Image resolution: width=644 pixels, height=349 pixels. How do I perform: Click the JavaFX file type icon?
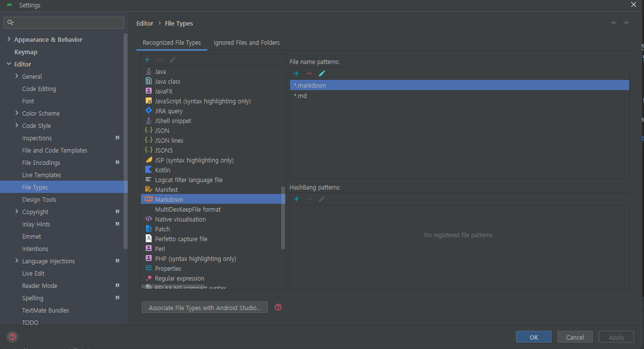click(x=149, y=91)
